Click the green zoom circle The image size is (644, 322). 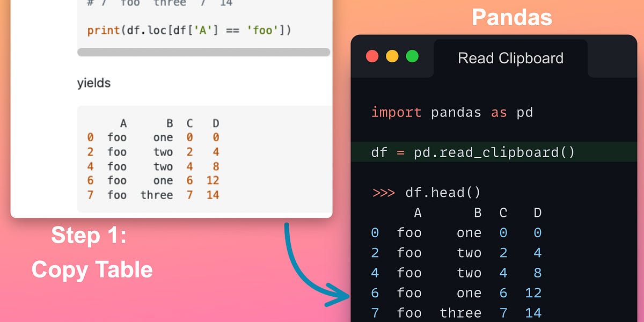click(412, 56)
